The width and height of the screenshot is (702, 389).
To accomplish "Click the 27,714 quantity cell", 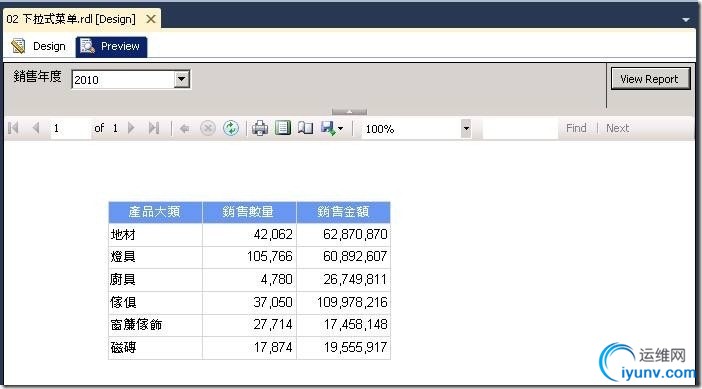I will (x=249, y=325).
